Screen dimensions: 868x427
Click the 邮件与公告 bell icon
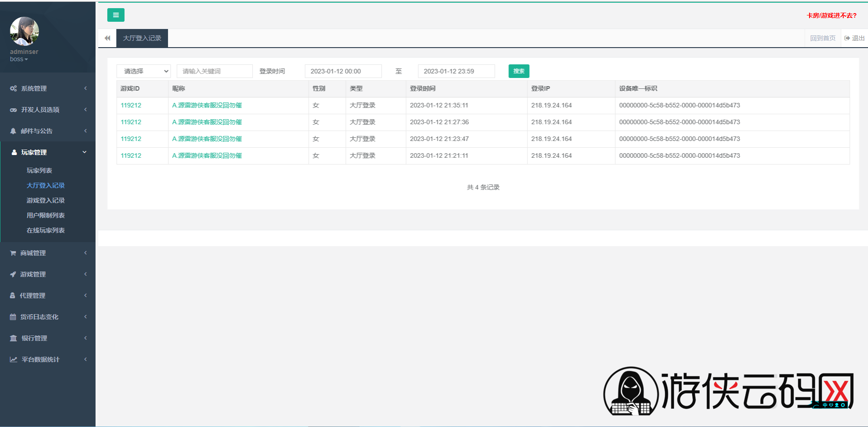tap(13, 131)
